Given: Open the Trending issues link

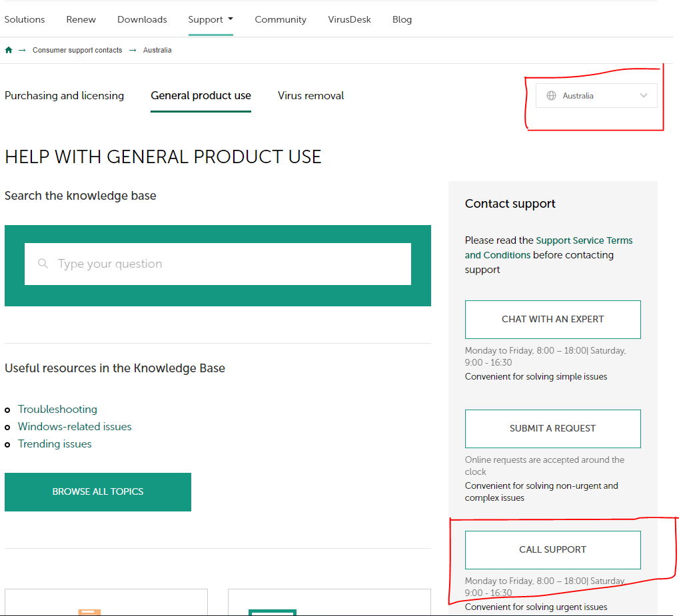Looking at the screenshot, I should [x=55, y=444].
